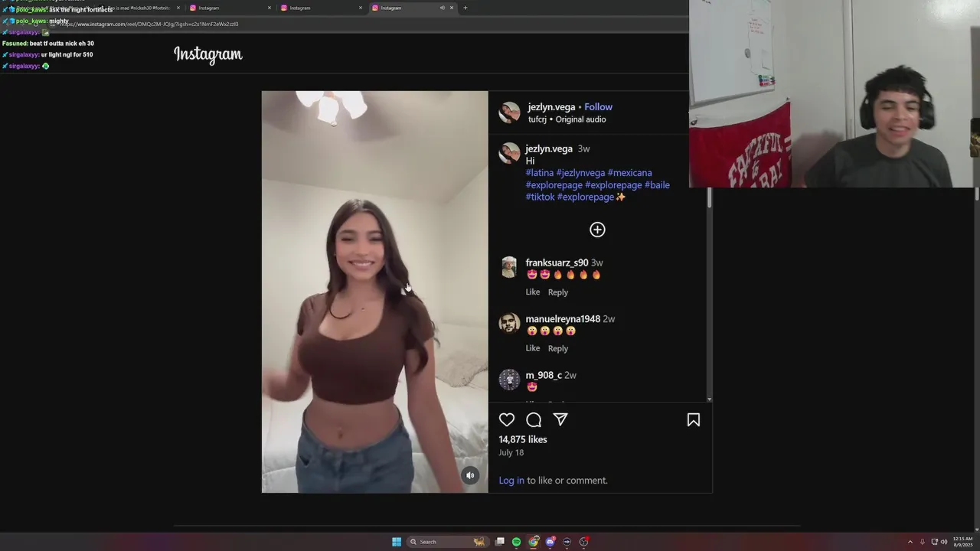
Task: Share the post via paper plane icon
Action: tap(560, 419)
